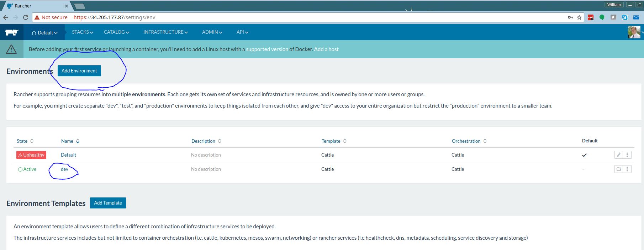This screenshot has height=250, width=644.
Task: Sort table by Name column
Action: [70, 141]
